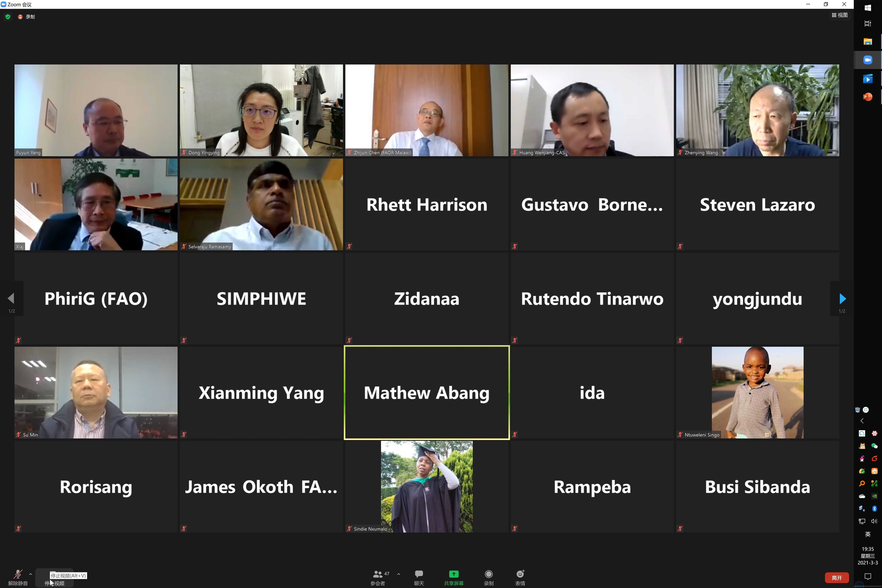Click muted mic icon on Rhett Harrison tile
The width and height of the screenshot is (882, 588).
[349, 246]
